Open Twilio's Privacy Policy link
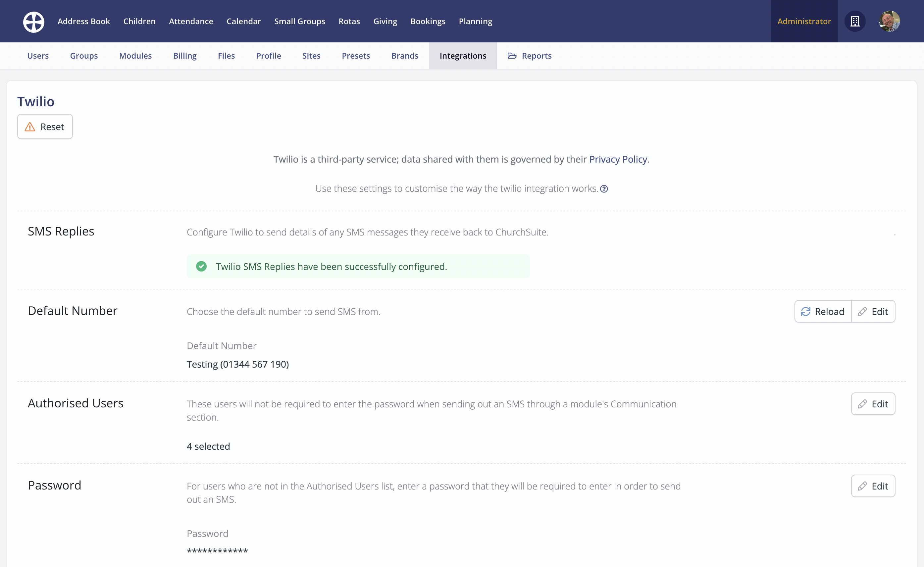The width and height of the screenshot is (924, 567). pyautogui.click(x=618, y=159)
